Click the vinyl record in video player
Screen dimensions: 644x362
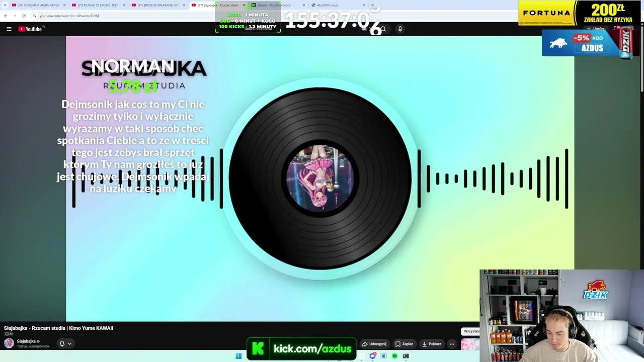click(x=320, y=178)
